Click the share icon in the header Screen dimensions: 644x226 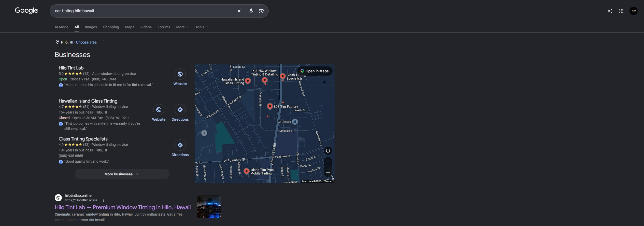click(610, 11)
